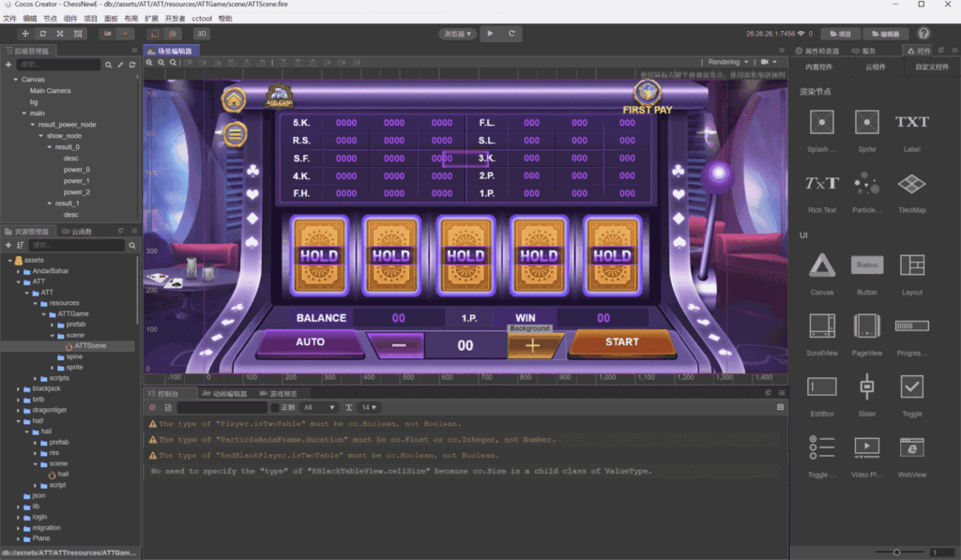This screenshot has width=961, height=560.
Task: Select the ScrollView control icon
Action: click(821, 324)
